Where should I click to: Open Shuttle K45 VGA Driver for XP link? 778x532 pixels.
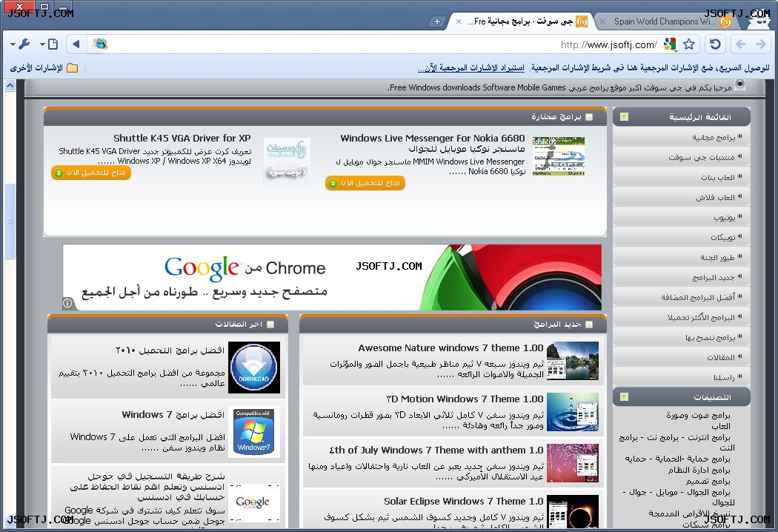coord(182,138)
